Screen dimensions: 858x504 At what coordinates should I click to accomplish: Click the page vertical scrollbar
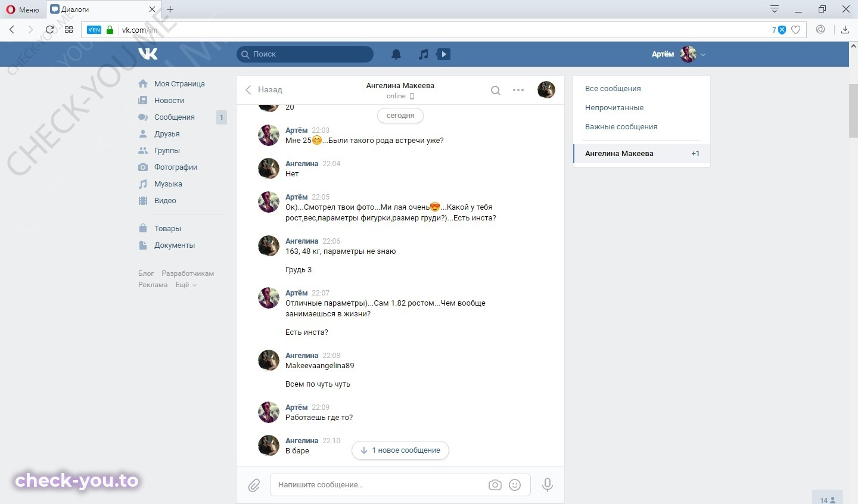853,111
